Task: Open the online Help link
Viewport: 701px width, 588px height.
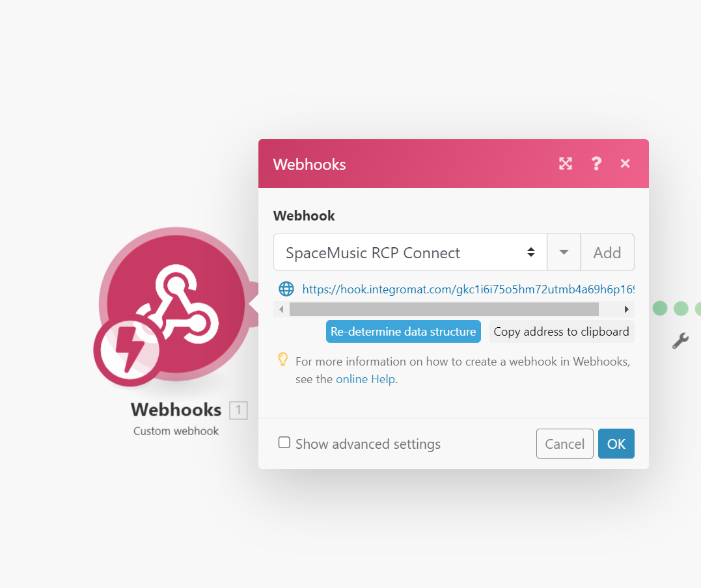Action: coord(365,379)
